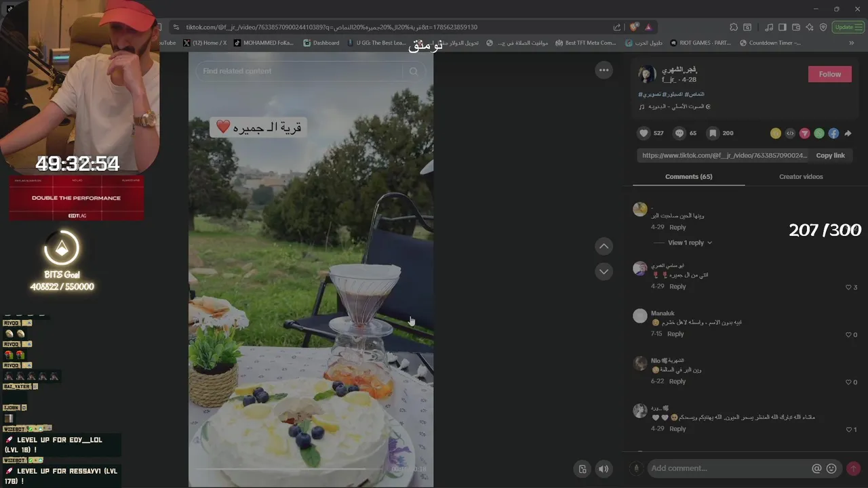Click the browser Update button
868x488 pixels.
coord(849,27)
